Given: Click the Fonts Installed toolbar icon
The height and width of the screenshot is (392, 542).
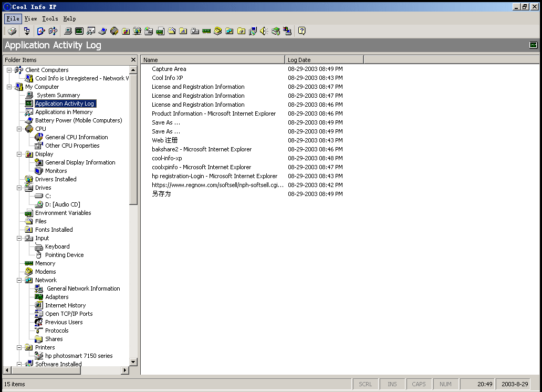Looking at the screenshot, I should pos(183,31).
